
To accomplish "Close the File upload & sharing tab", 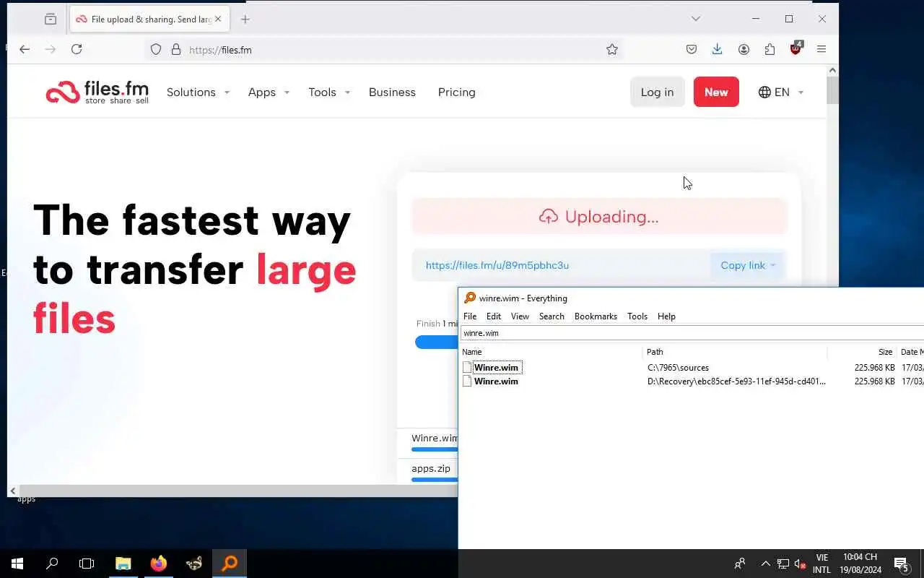I will coord(218,20).
